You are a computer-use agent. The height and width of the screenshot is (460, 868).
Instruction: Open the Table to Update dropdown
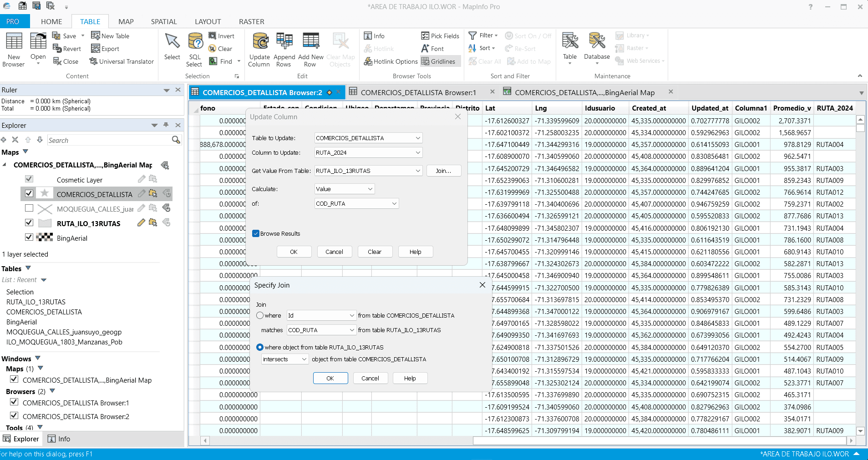point(368,138)
